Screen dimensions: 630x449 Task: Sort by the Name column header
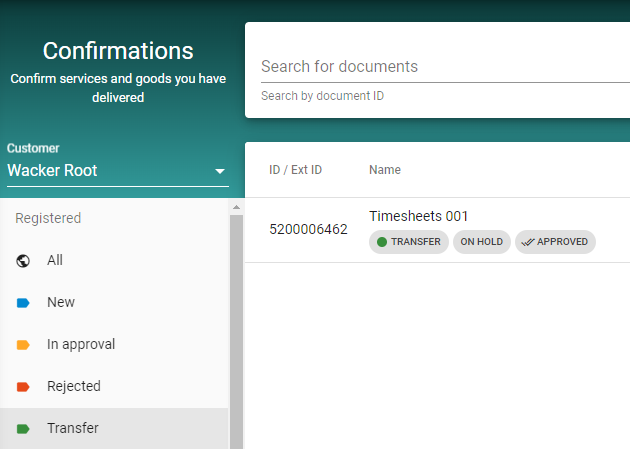385,170
